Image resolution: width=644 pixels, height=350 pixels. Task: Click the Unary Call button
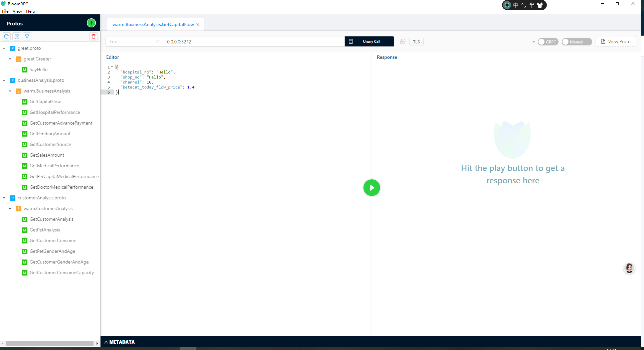(x=369, y=41)
